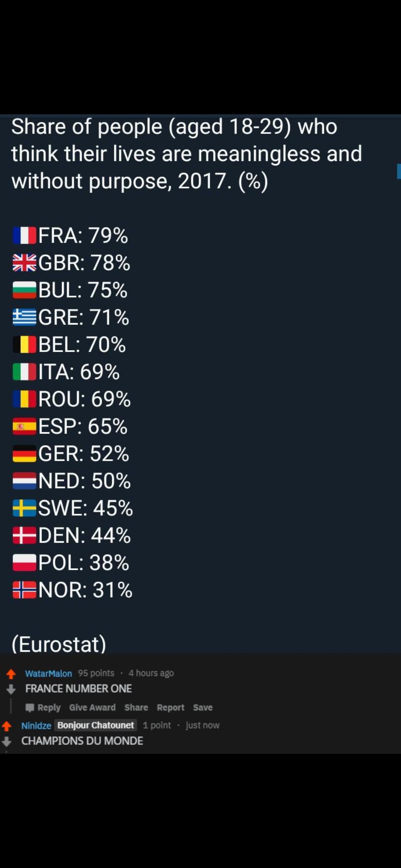Click the blue scrollbar indicator
The height and width of the screenshot is (868, 401).
399,171
